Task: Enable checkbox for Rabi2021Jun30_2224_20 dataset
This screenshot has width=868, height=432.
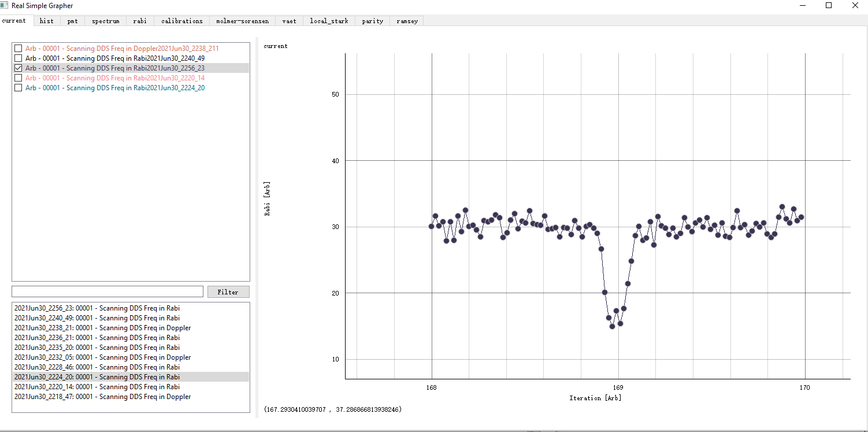Action: coord(18,88)
